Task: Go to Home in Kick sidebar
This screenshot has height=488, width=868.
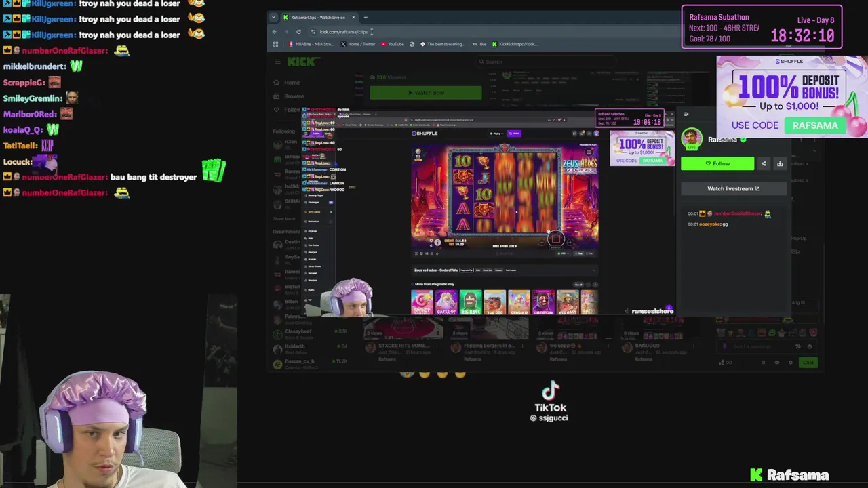Action: [288, 83]
